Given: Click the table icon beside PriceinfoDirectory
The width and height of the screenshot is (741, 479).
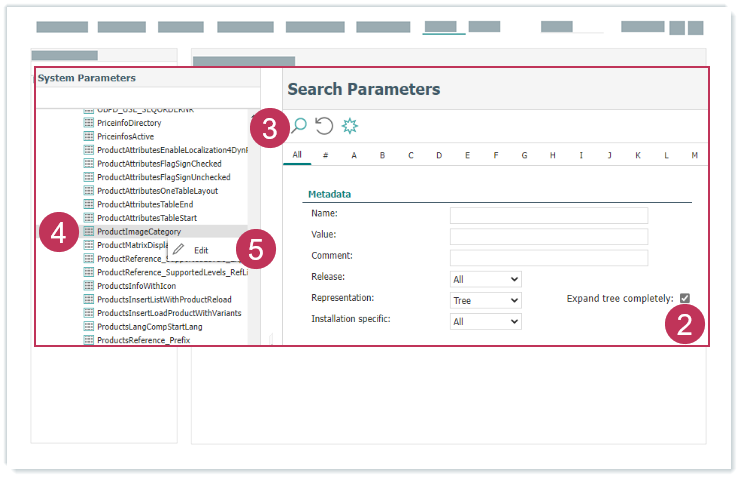Looking at the screenshot, I should point(89,123).
